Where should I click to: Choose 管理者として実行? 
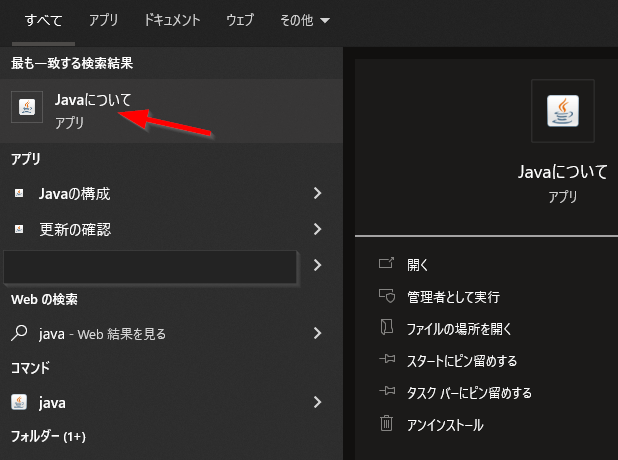(453, 297)
